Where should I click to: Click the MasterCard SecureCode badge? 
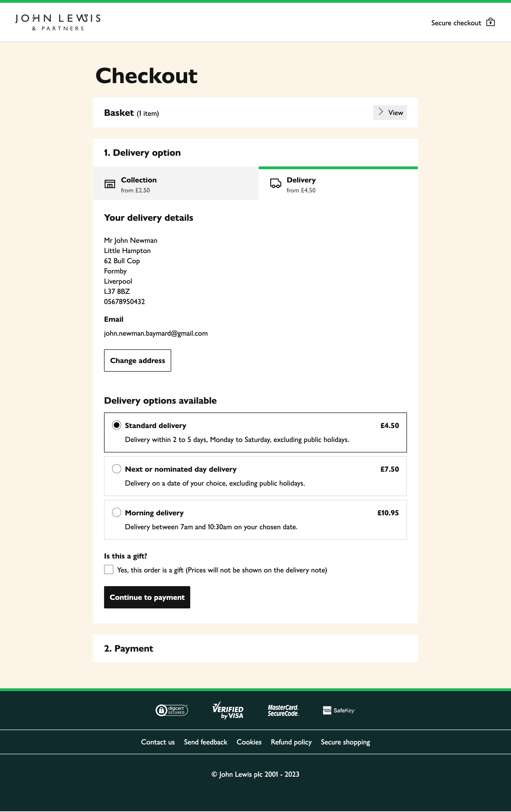283,710
